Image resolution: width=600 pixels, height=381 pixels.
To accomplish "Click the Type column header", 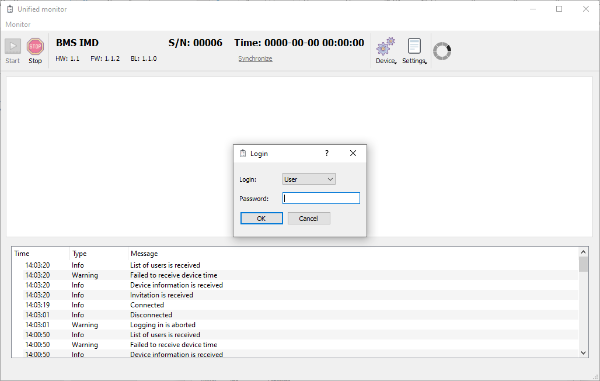I will [x=80, y=254].
